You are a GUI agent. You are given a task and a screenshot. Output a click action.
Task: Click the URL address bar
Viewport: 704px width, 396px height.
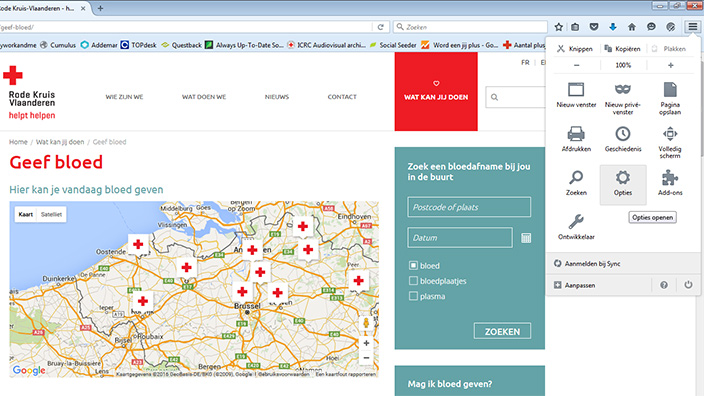[186, 27]
